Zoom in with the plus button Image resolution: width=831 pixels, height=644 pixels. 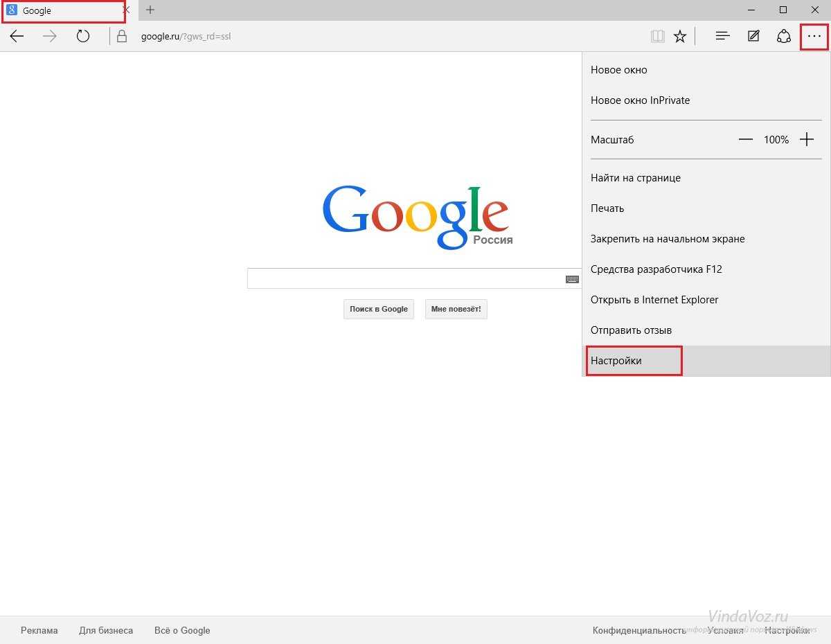point(807,140)
